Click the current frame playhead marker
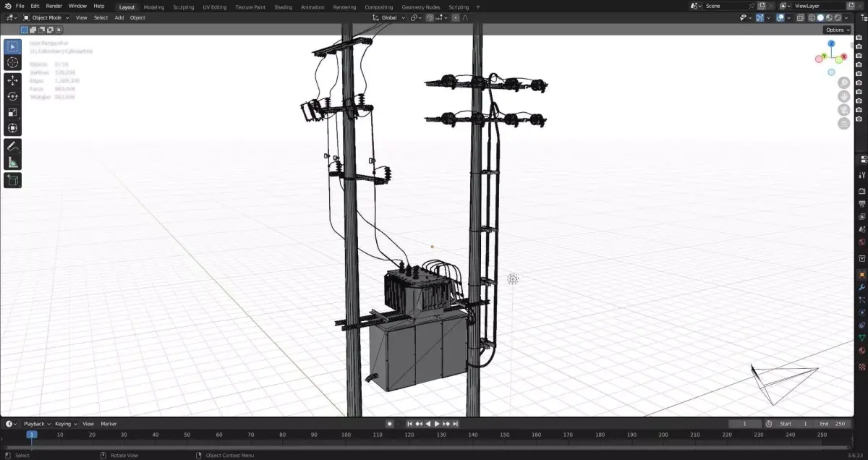This screenshot has width=868, height=460. (31, 435)
